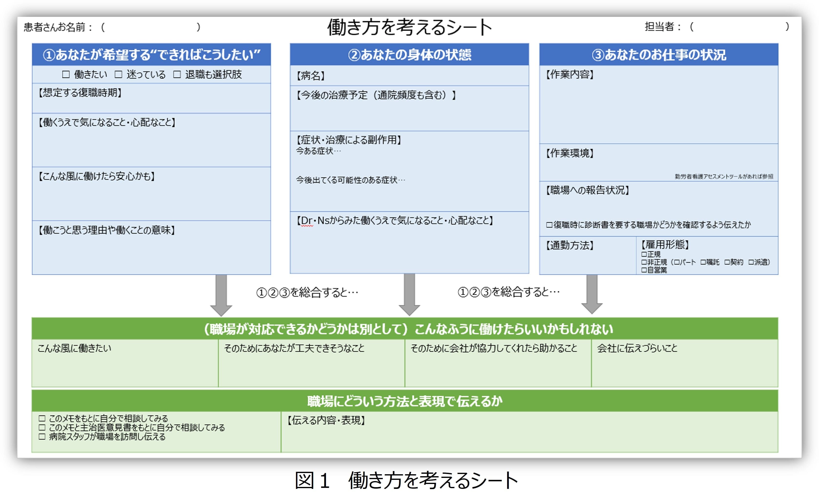Check 病院スタッフが職場を訪問し伝える option
This screenshot has height=504, width=819.
42,437
